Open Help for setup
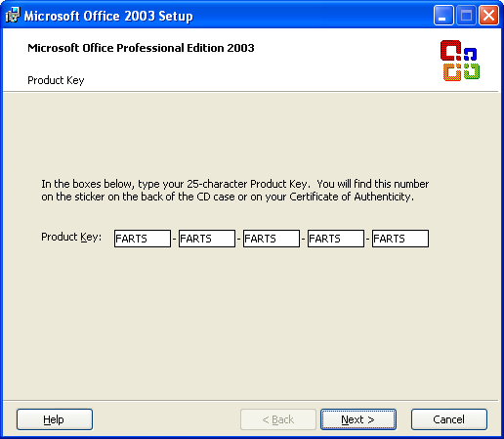 pyautogui.click(x=55, y=419)
